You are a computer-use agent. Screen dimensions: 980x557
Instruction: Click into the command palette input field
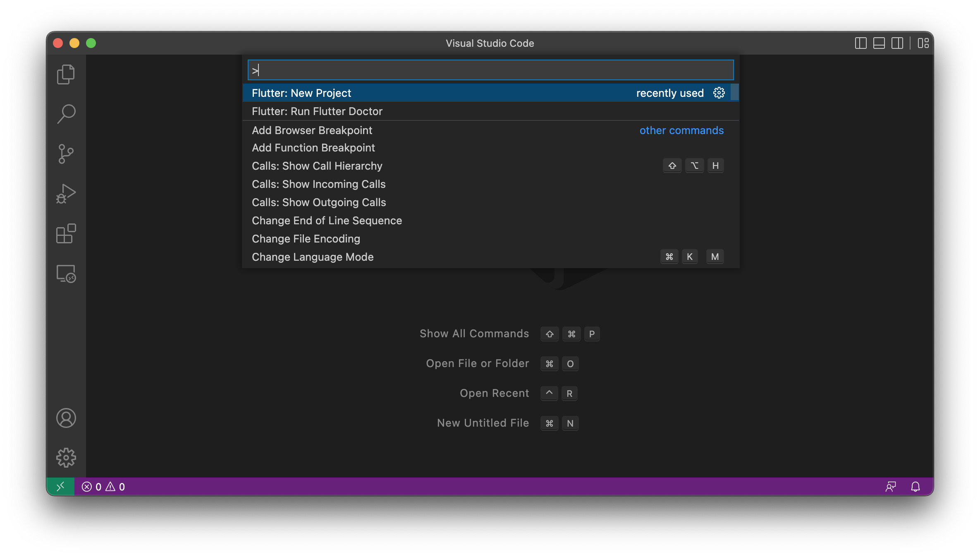click(x=490, y=70)
